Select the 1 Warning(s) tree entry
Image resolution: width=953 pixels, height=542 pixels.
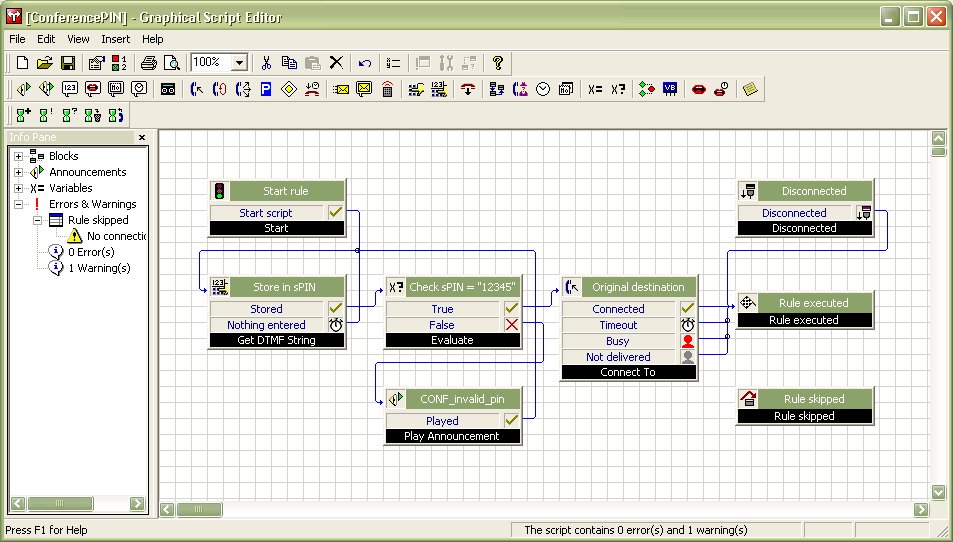98,268
